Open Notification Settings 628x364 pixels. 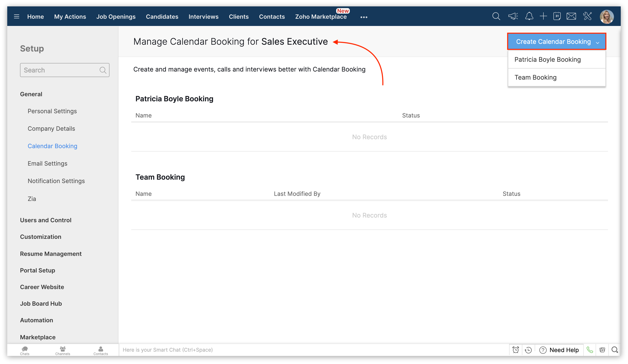pos(56,181)
